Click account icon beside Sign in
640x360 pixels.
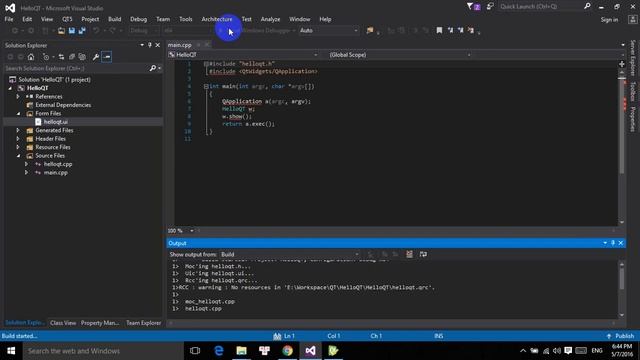click(x=632, y=20)
